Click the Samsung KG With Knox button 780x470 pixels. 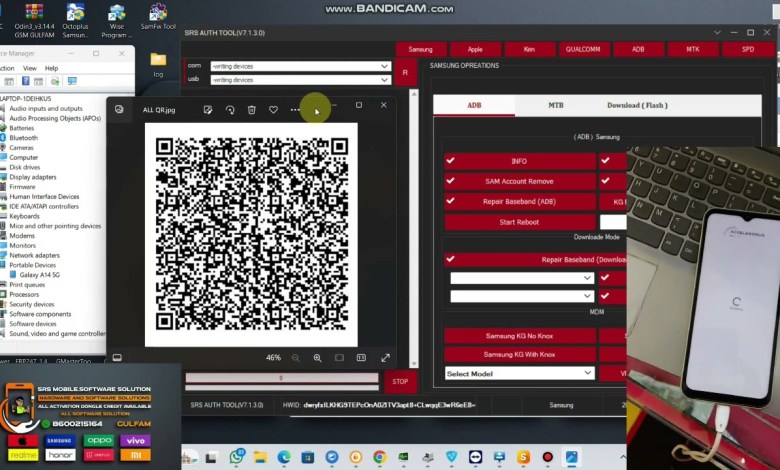coord(519,355)
